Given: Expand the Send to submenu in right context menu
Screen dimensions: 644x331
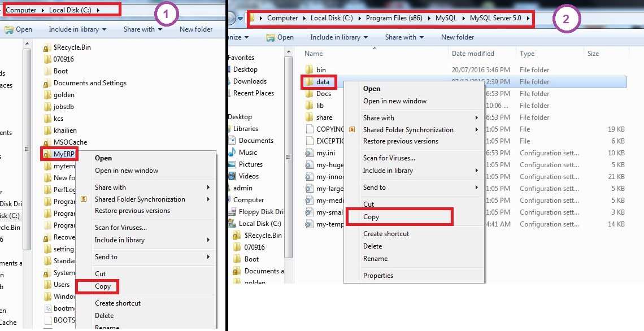Looking at the screenshot, I should point(477,188).
